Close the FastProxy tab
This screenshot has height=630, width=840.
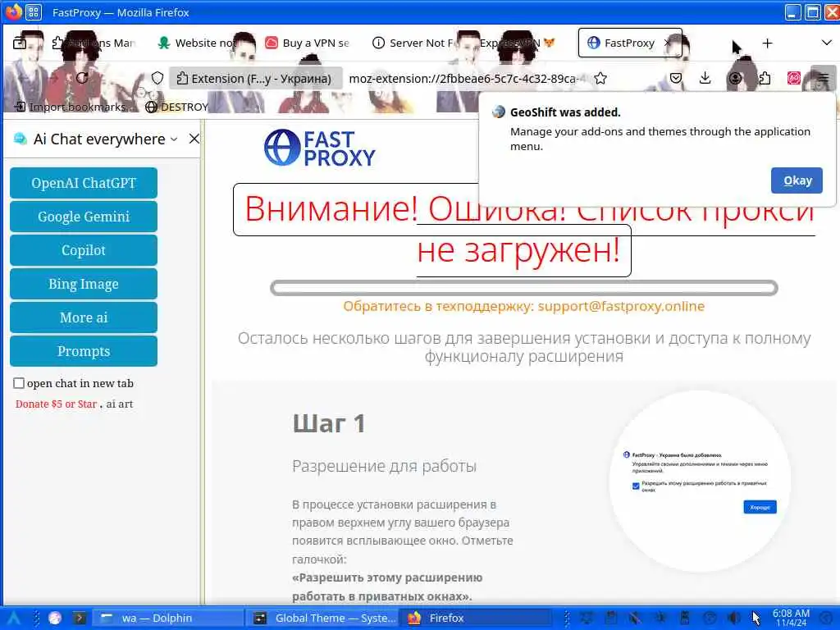668,43
